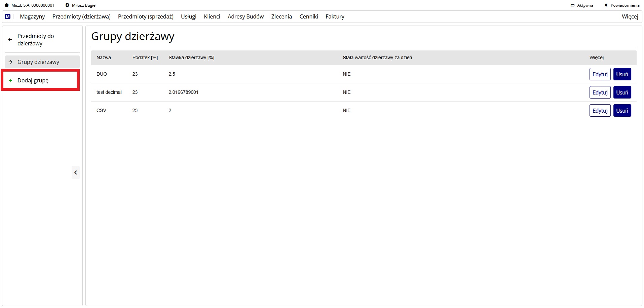Open the Faktury menu item

pyautogui.click(x=335, y=16)
